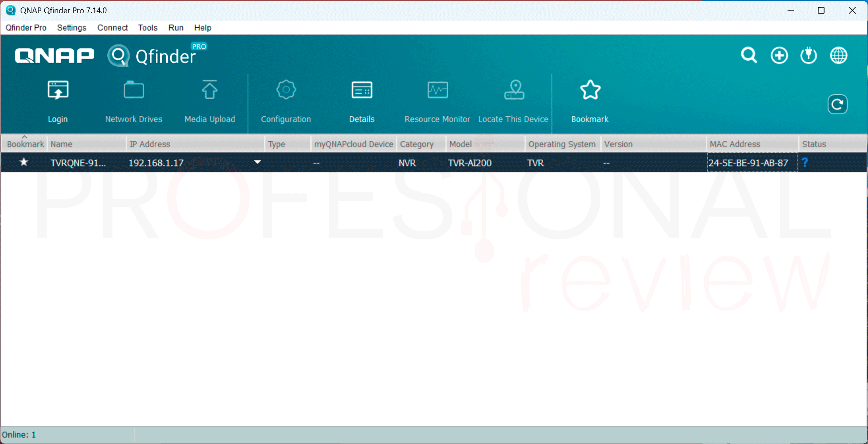
Task: Click the NVR category cell
Action: [x=407, y=163]
